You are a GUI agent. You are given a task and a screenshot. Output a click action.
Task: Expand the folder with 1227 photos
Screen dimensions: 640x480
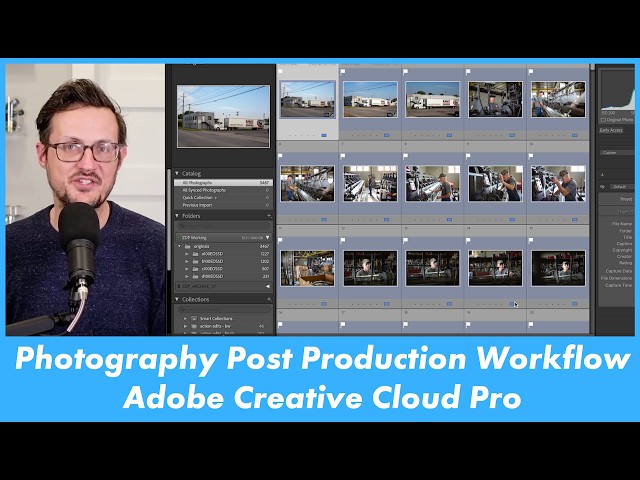(x=187, y=254)
